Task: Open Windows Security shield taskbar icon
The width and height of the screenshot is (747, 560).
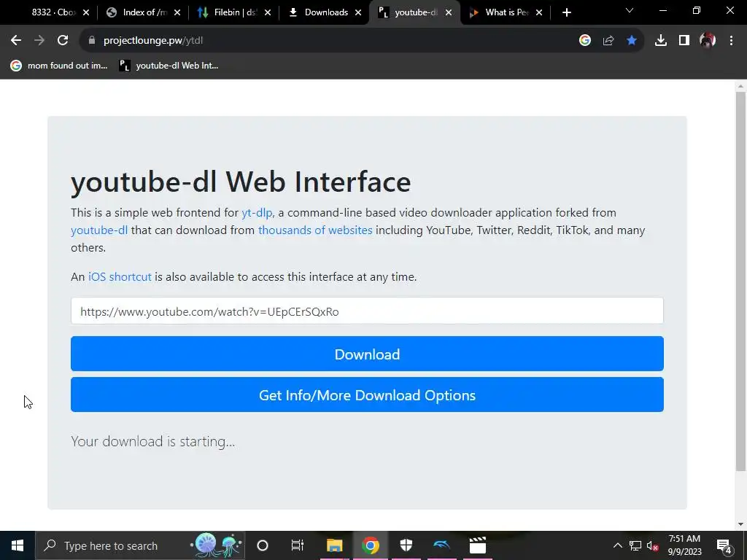Action: point(406,545)
